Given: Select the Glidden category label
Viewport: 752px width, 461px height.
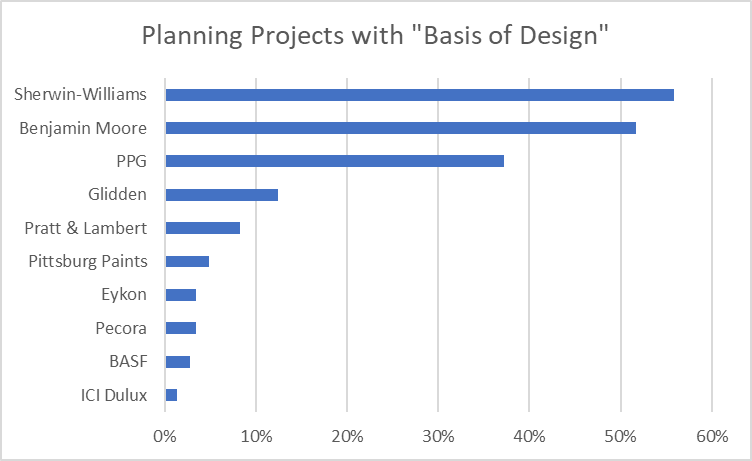Looking at the screenshot, I should (x=117, y=194).
